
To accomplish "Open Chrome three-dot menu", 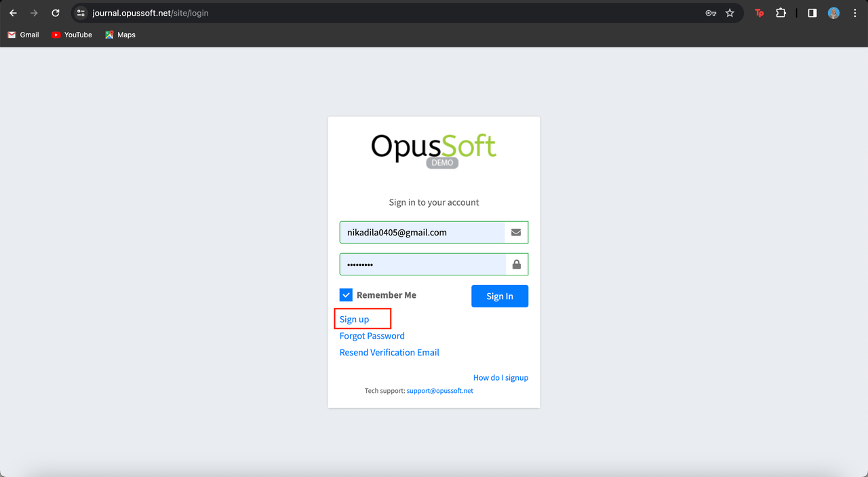I will click(x=854, y=13).
